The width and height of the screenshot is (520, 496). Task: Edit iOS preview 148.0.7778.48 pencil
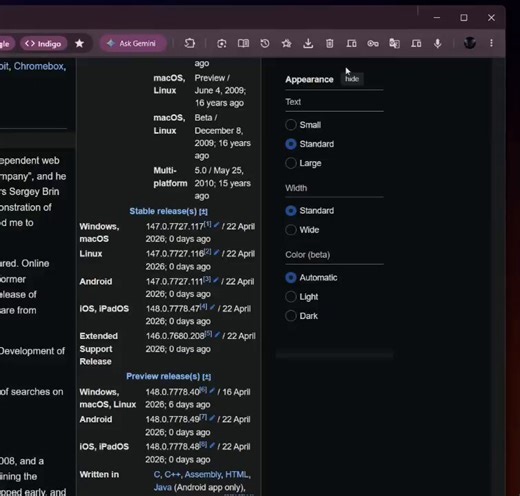click(212, 445)
